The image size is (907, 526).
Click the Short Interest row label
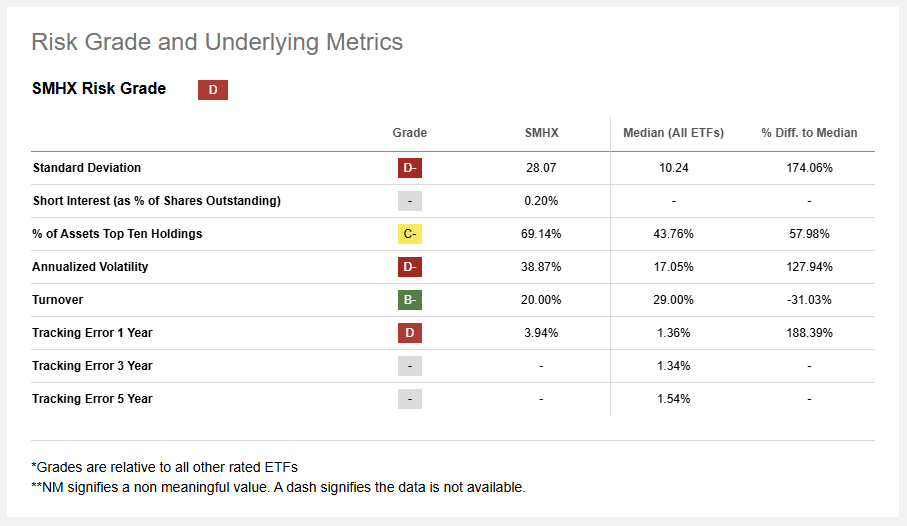(x=156, y=201)
